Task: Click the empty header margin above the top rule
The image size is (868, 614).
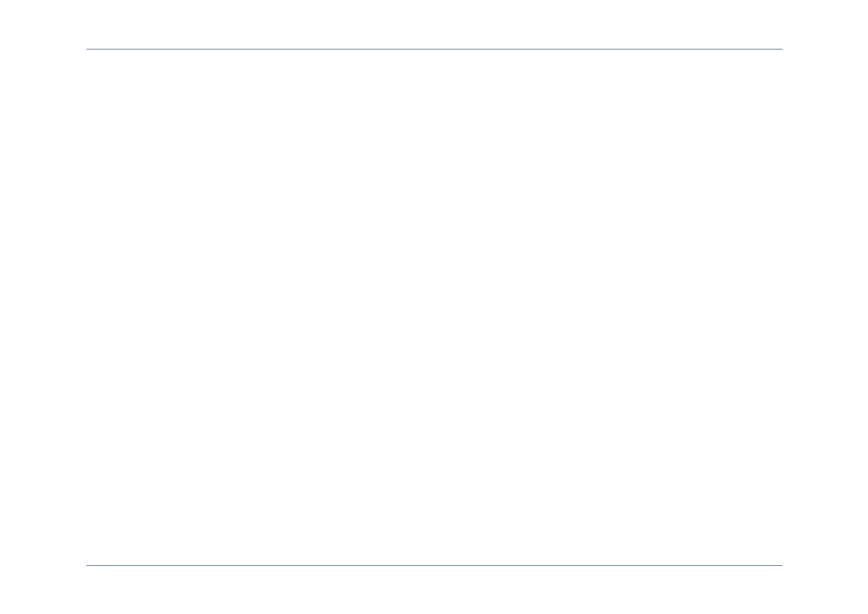Action: (434, 24)
